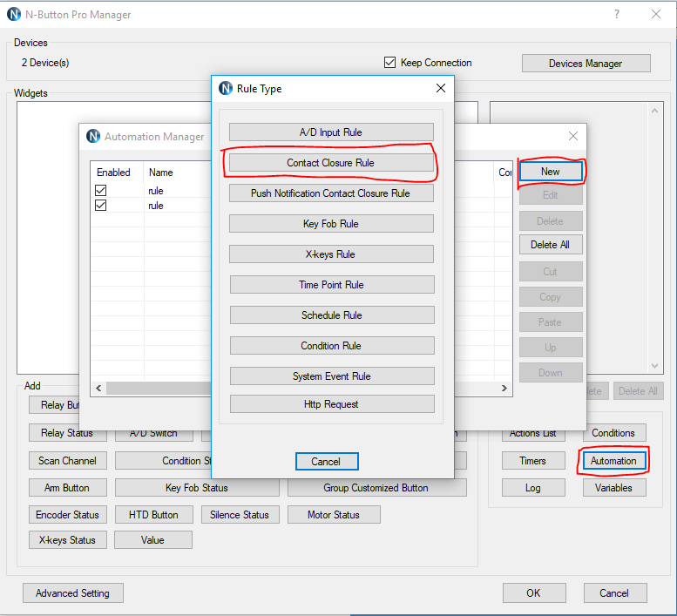
Task: Add a Key Fob Status widget
Action: 197,488
